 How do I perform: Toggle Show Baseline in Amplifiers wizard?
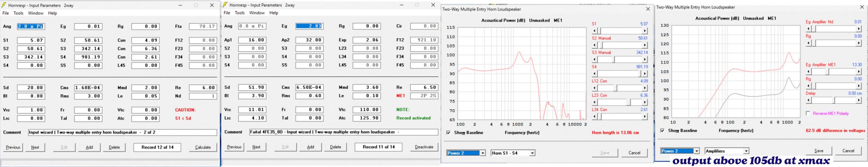click(x=662, y=130)
